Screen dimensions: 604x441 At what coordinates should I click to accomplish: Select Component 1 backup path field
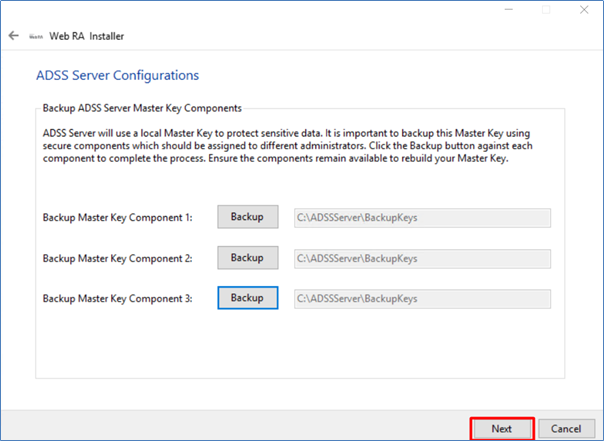pyautogui.click(x=423, y=218)
